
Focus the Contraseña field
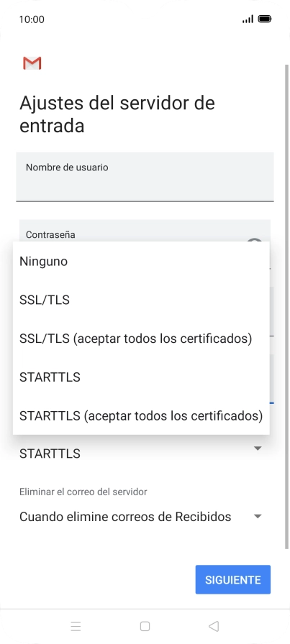(x=145, y=231)
